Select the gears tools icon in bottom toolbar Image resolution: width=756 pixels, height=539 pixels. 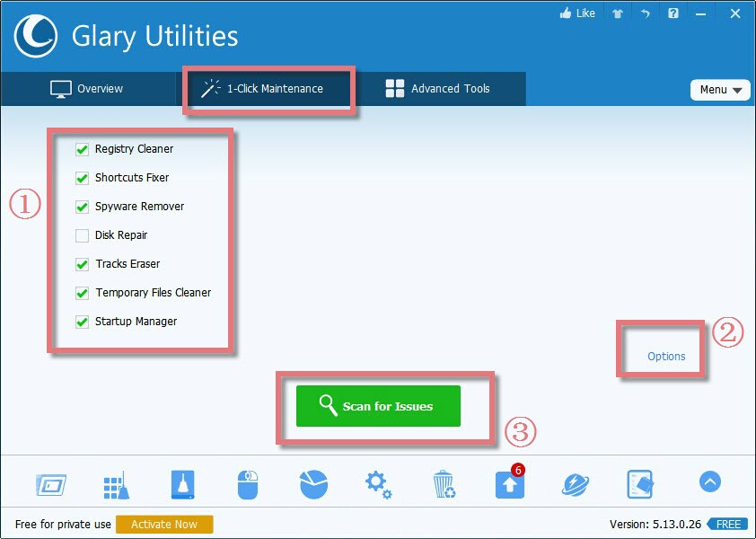[378, 483]
